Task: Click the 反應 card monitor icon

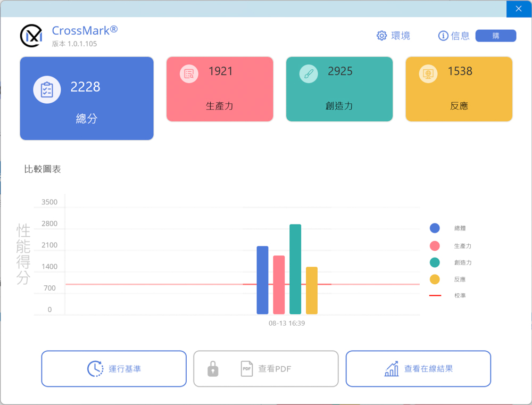Action: pyautogui.click(x=428, y=74)
